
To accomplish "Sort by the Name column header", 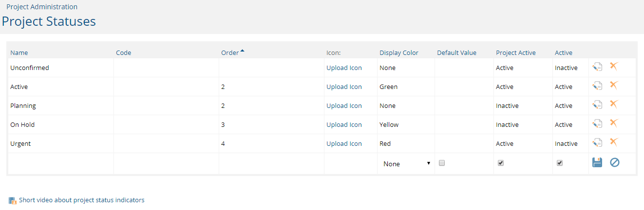I will coord(19,52).
